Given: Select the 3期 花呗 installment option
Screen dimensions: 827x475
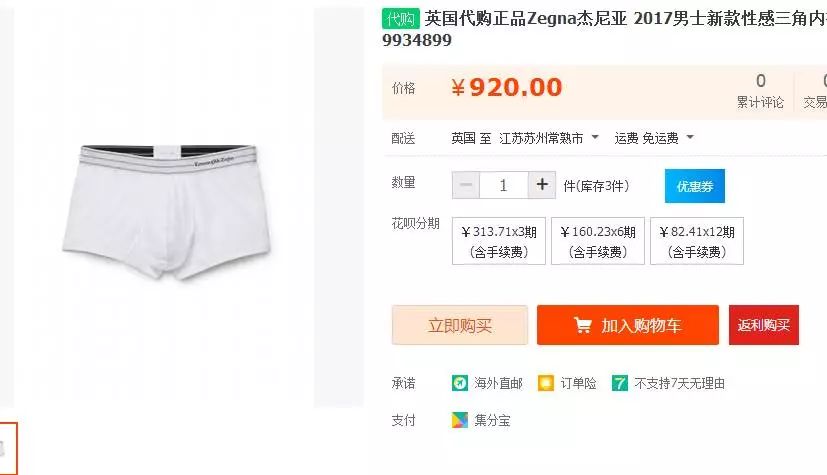Looking at the screenshot, I should [498, 241].
